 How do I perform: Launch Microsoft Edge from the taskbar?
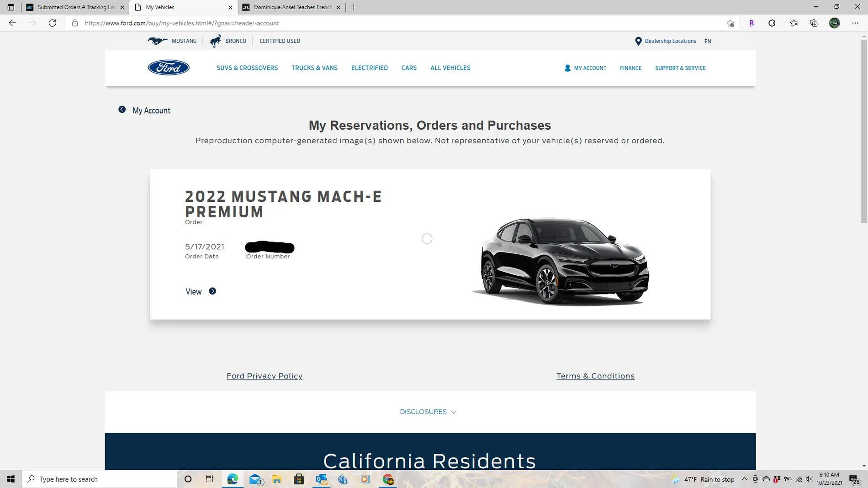(233, 479)
